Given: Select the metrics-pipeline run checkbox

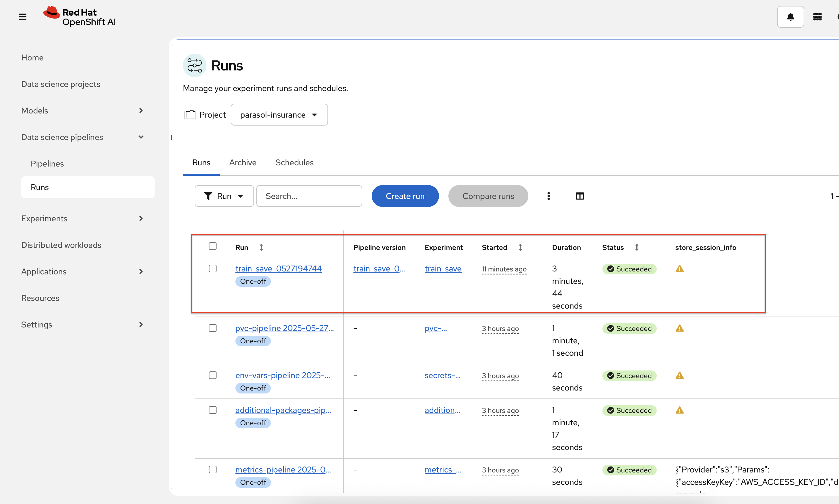Looking at the screenshot, I should pyautogui.click(x=212, y=469).
